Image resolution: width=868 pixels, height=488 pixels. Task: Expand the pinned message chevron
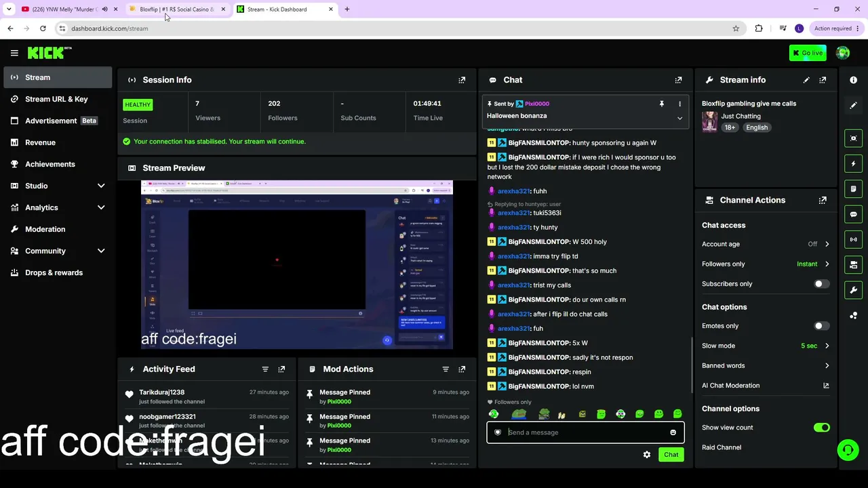(x=679, y=118)
